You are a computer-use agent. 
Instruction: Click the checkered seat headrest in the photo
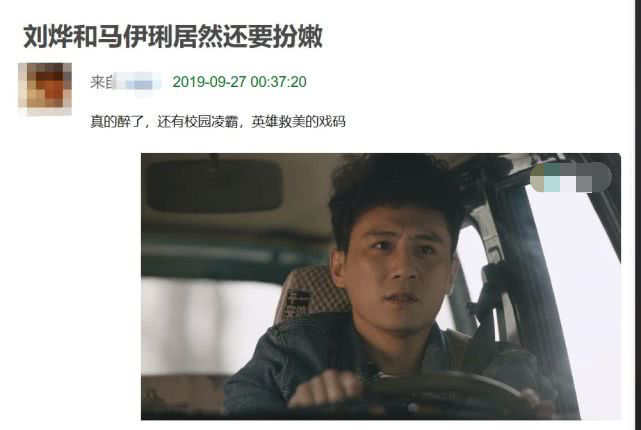pyautogui.click(x=313, y=292)
